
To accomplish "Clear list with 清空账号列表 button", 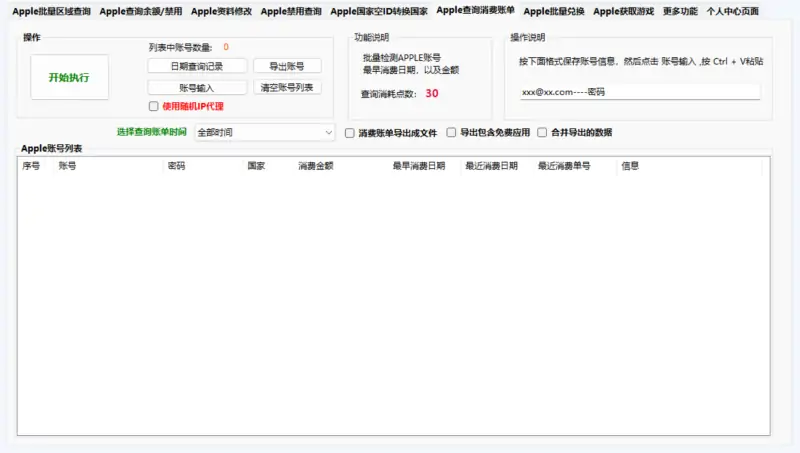I will 287,88.
